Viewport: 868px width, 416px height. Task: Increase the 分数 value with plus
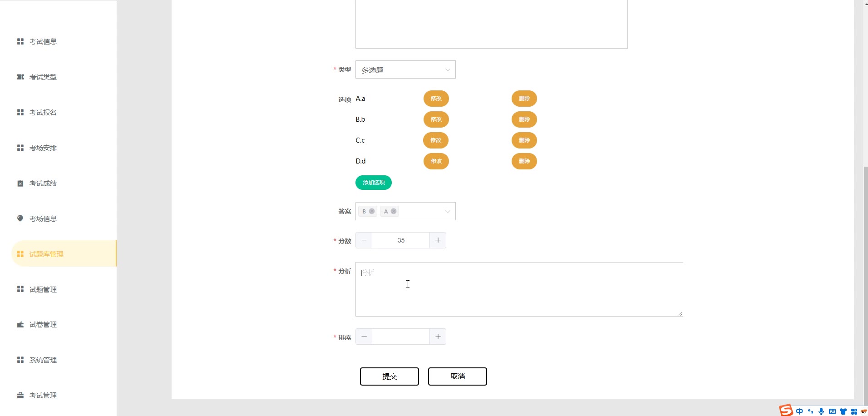click(438, 240)
